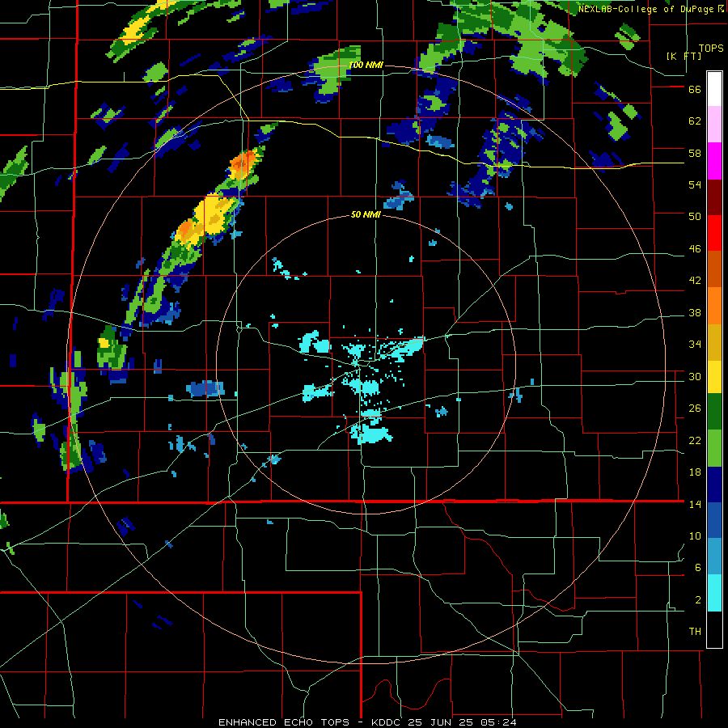Click the legend value '10'
The width and height of the screenshot is (728, 728).
[695, 535]
